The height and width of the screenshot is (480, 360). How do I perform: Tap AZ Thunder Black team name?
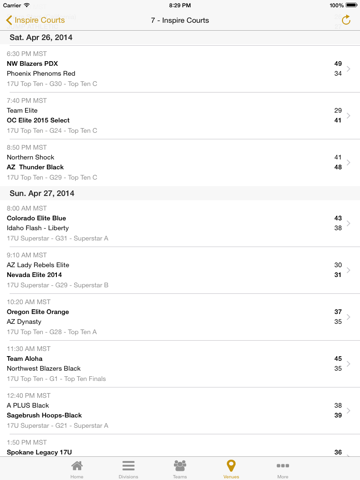click(x=35, y=167)
